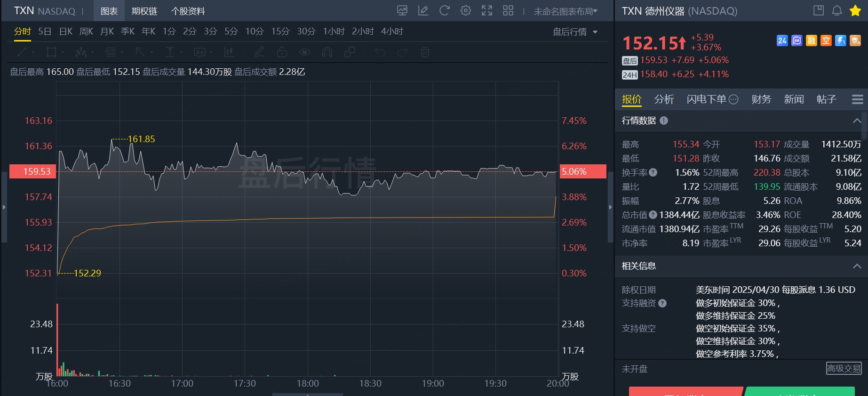Undo the last drawing action
The width and height of the screenshot is (868, 396).
[x=380, y=52]
